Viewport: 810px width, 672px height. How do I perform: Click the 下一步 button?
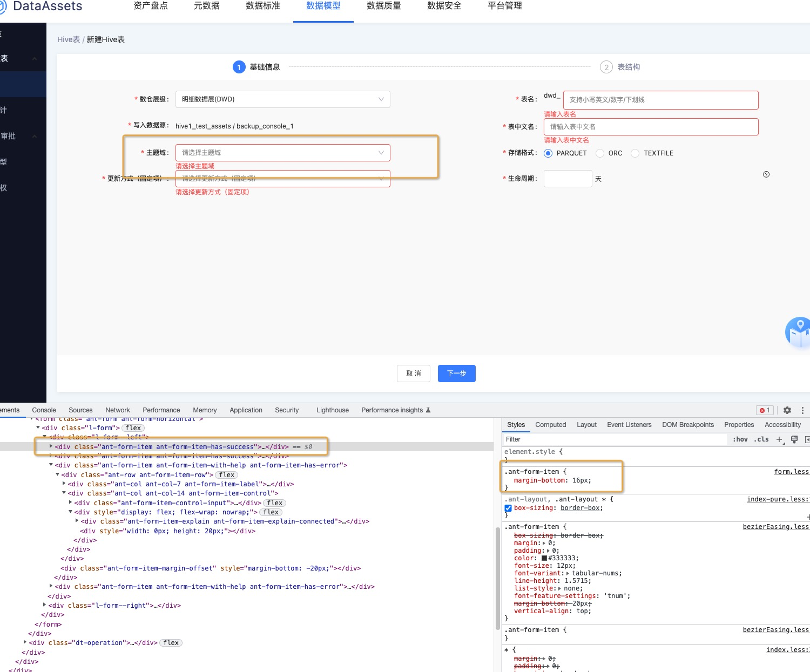[x=456, y=373]
